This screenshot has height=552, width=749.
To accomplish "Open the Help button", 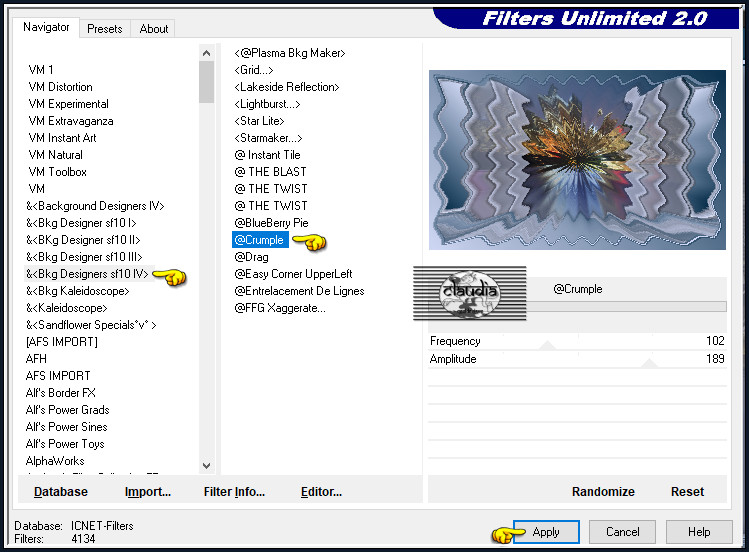I will 699,532.
